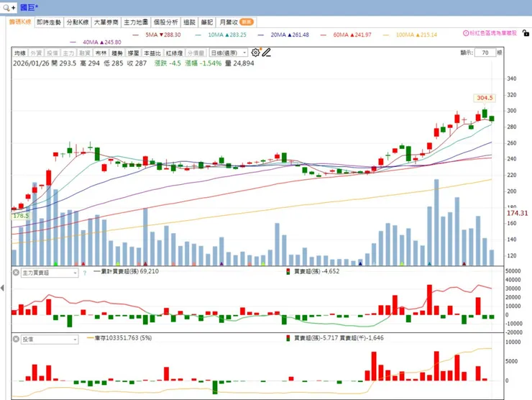Click the 顯示 bar count field showing 70
This screenshot has height=400, width=532.
(485, 53)
